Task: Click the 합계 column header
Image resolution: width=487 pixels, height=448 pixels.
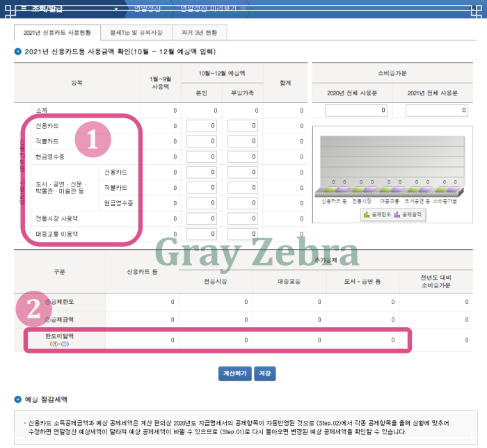Action: 285,83
